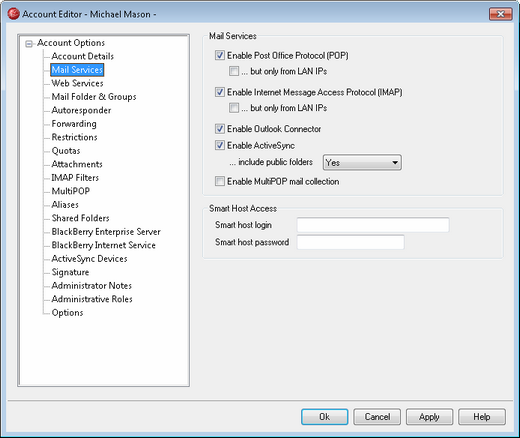Uncheck Enable Outlook Connector
520x438 pixels.
coord(220,128)
